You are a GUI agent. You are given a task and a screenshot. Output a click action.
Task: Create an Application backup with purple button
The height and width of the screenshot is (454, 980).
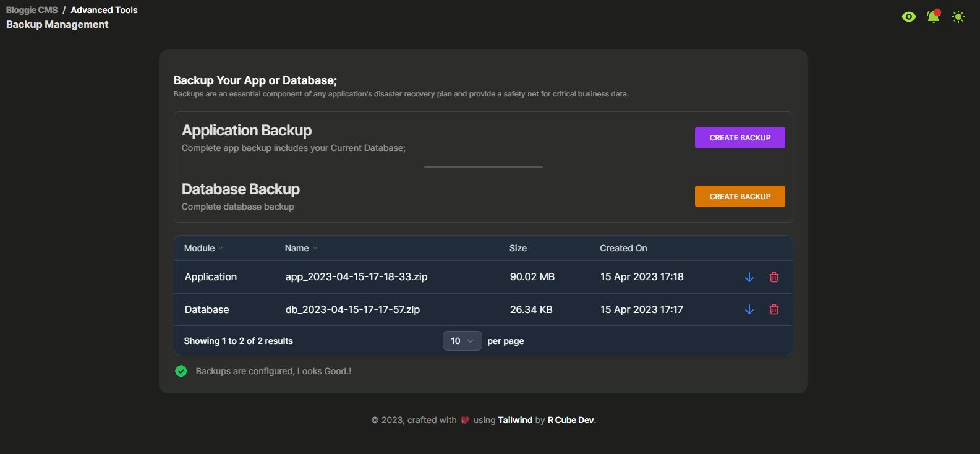coord(739,138)
